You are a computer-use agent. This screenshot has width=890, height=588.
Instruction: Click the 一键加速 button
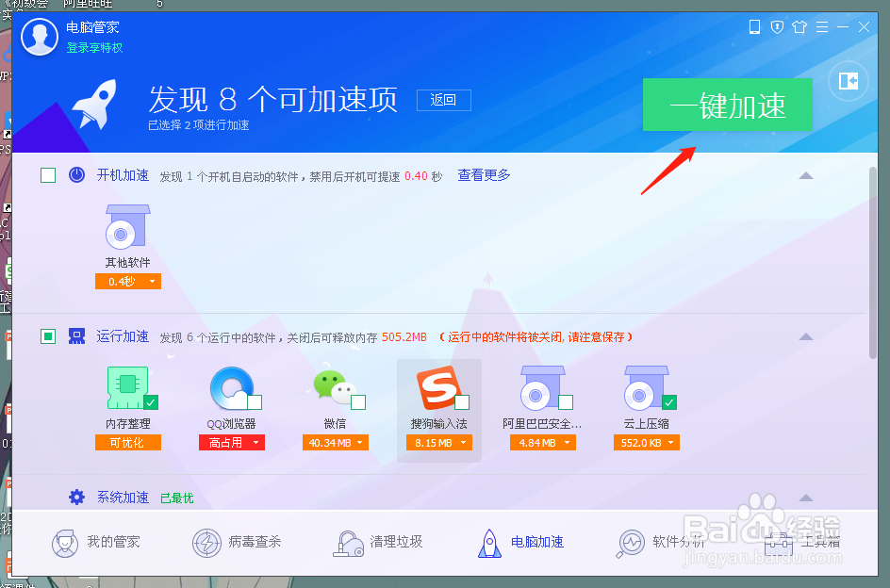click(728, 105)
